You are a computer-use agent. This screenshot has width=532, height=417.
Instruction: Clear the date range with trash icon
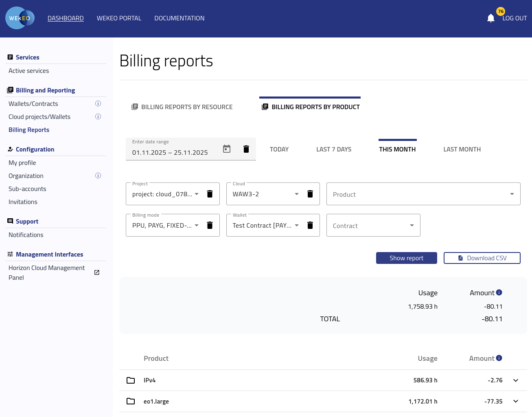246,149
